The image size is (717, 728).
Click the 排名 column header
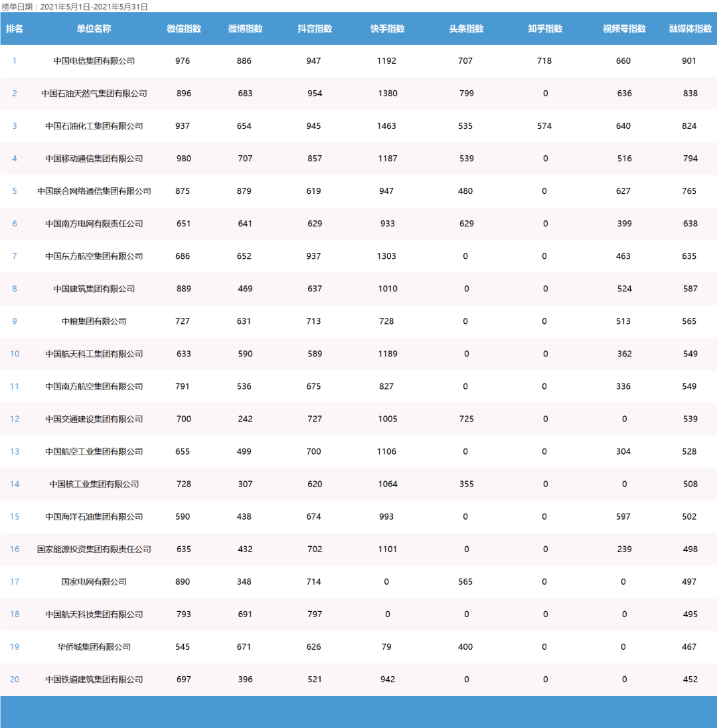(x=15, y=29)
